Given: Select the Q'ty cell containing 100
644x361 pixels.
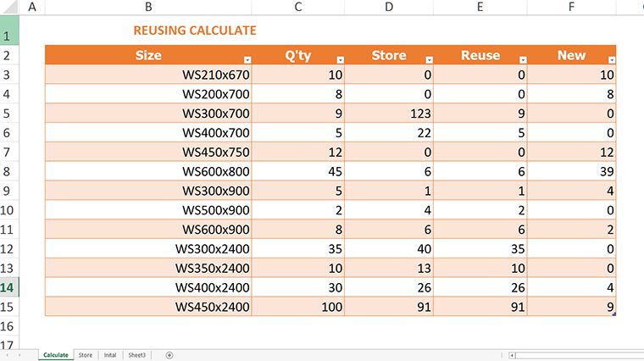Looking at the screenshot, I should [297, 307].
